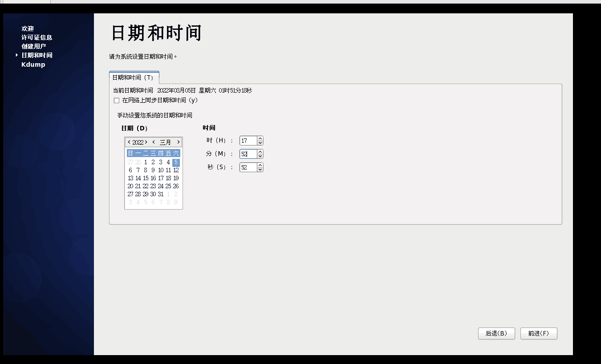The height and width of the screenshot is (364, 601).
Task: Select Kdump in the left sidebar
Action: click(x=33, y=64)
